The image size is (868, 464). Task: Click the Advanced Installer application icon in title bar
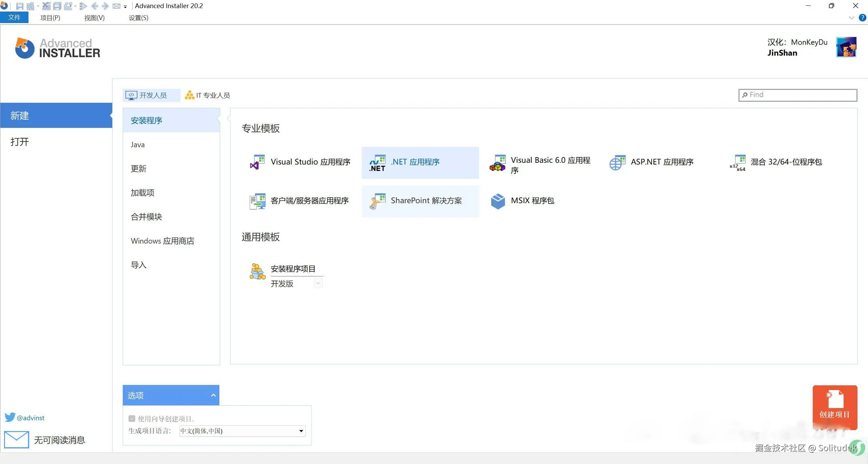(x=4, y=5)
